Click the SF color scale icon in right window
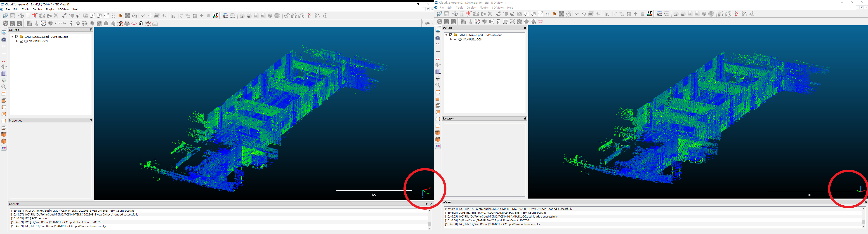The image size is (868, 234). click(650, 14)
